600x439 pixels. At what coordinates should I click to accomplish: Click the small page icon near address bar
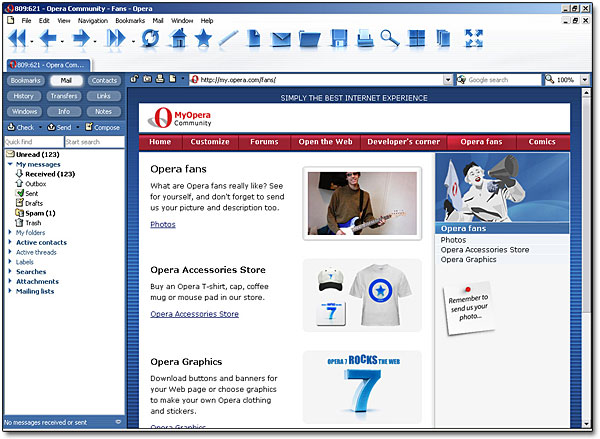173,79
